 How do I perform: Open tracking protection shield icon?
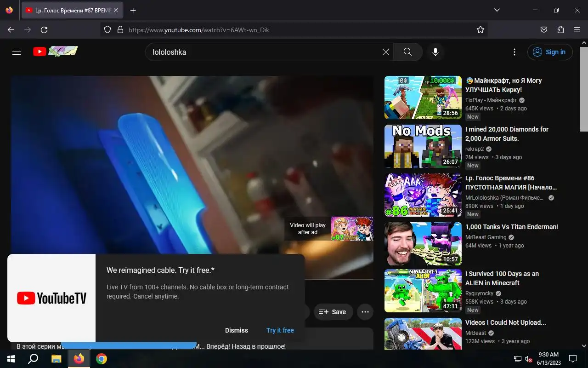tap(107, 29)
